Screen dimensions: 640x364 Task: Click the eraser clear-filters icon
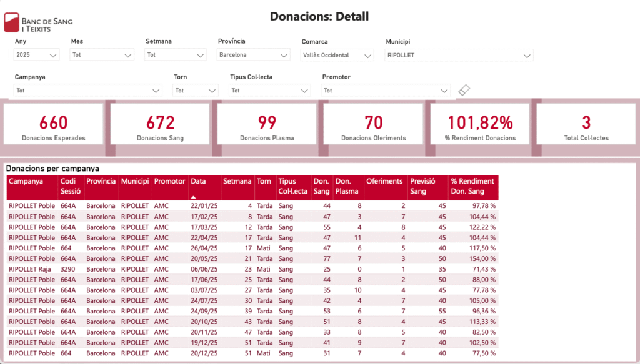pos(464,91)
